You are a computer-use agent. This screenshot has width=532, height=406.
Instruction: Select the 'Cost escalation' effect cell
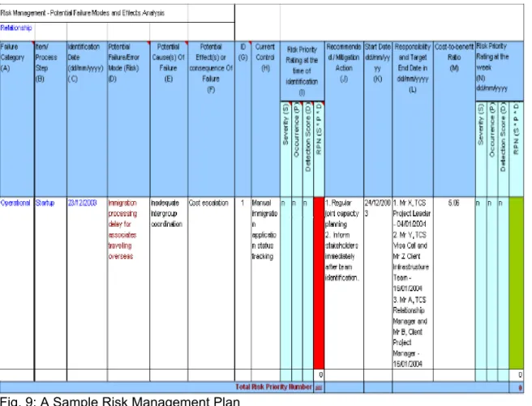[x=211, y=283]
